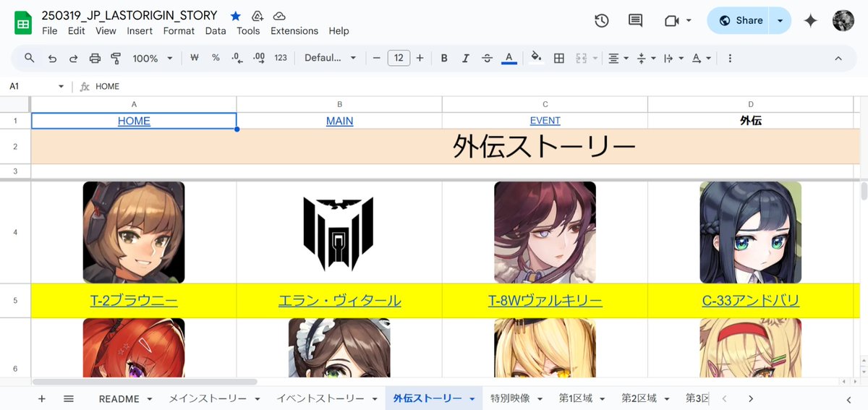Decrease decimal places
This screenshot has height=410, width=868.
(x=237, y=58)
